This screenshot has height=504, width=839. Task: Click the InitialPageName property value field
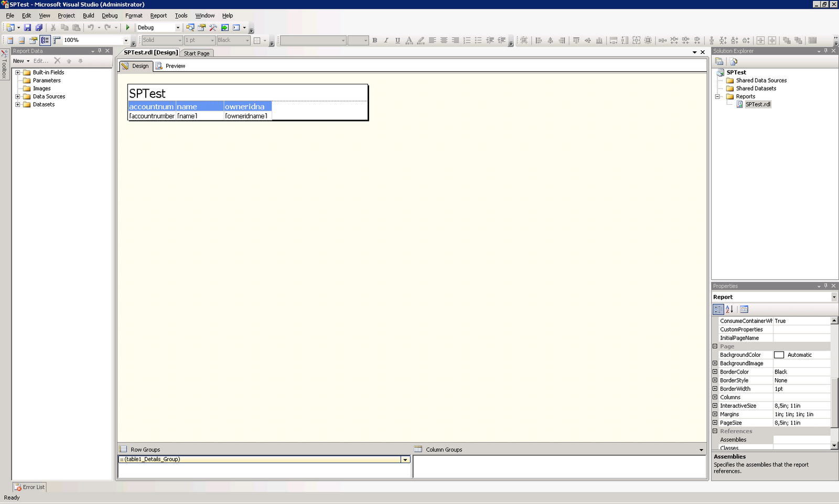point(802,338)
